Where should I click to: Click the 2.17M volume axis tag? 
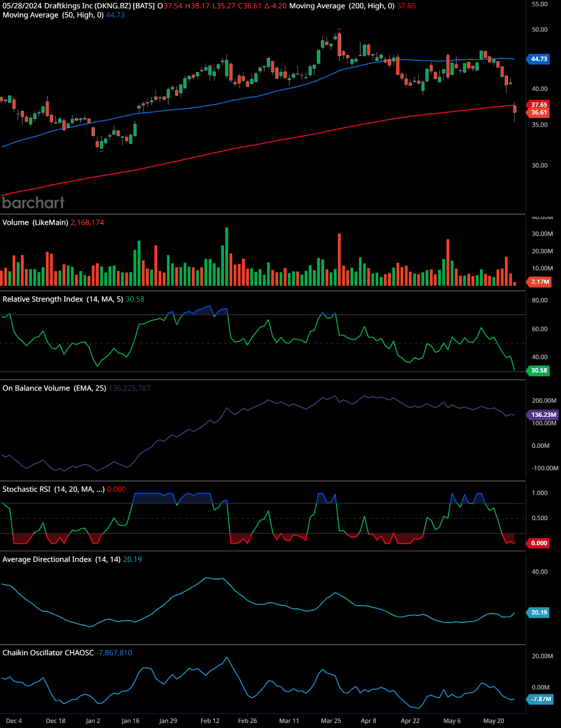click(x=540, y=282)
